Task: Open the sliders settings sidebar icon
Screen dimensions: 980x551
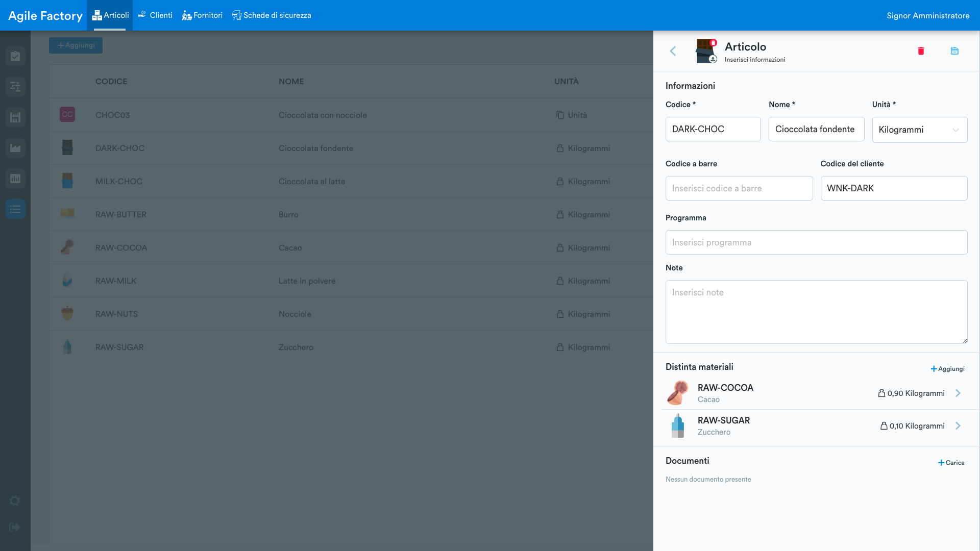Action: coord(15,87)
